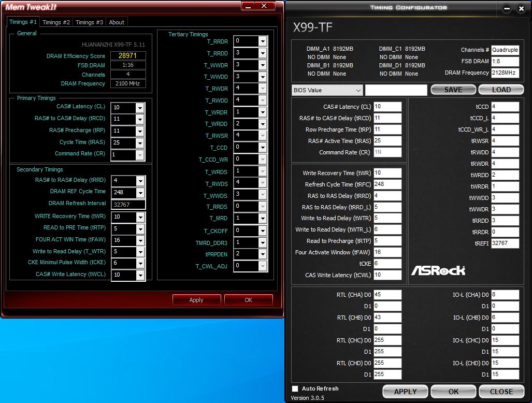Click the CAS# Latency (CL) field in Timing Configurator
This screenshot has height=403, width=532.
(x=387, y=107)
